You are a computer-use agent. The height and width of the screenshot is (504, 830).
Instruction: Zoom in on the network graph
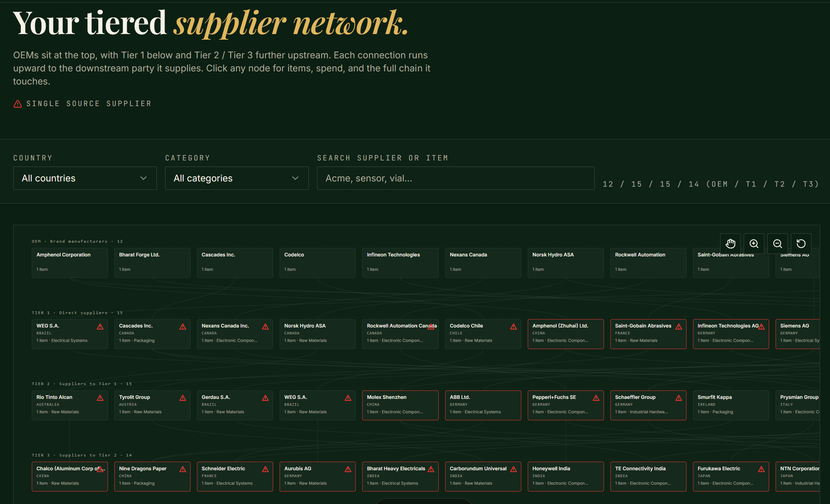click(754, 244)
